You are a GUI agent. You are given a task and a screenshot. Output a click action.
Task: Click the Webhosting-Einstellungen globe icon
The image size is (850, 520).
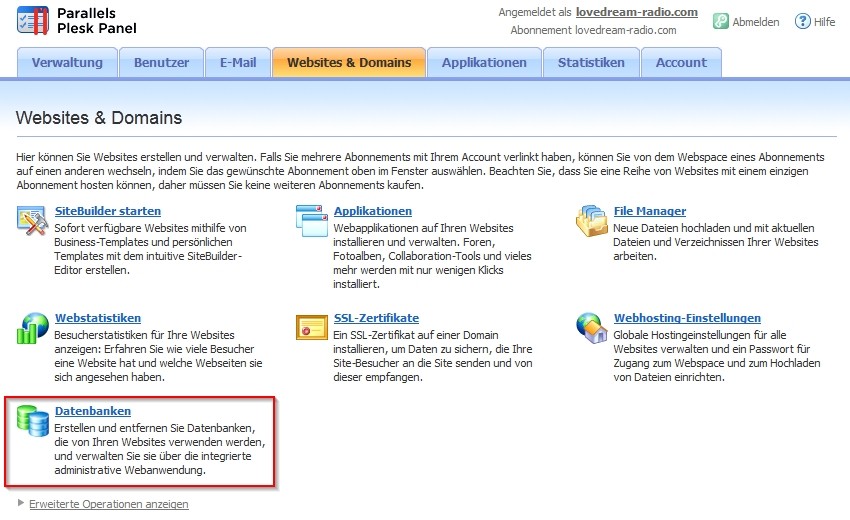[x=591, y=328]
